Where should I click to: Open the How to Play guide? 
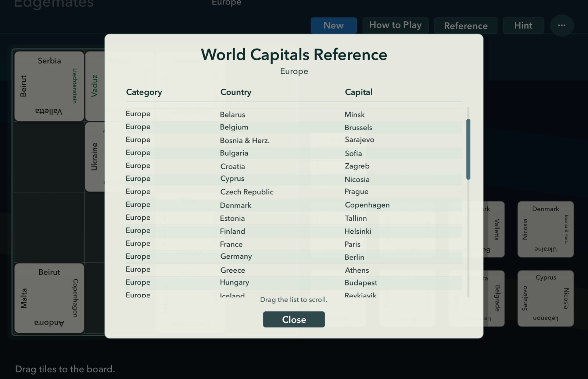[x=395, y=25]
